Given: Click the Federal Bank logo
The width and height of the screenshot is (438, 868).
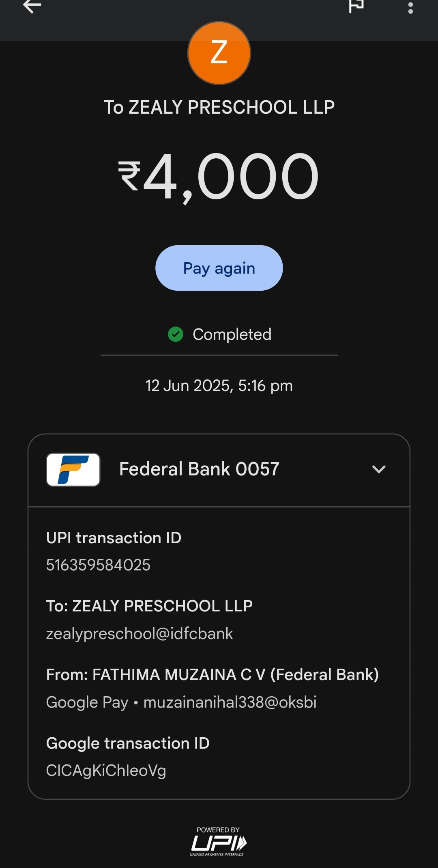Looking at the screenshot, I should [73, 470].
